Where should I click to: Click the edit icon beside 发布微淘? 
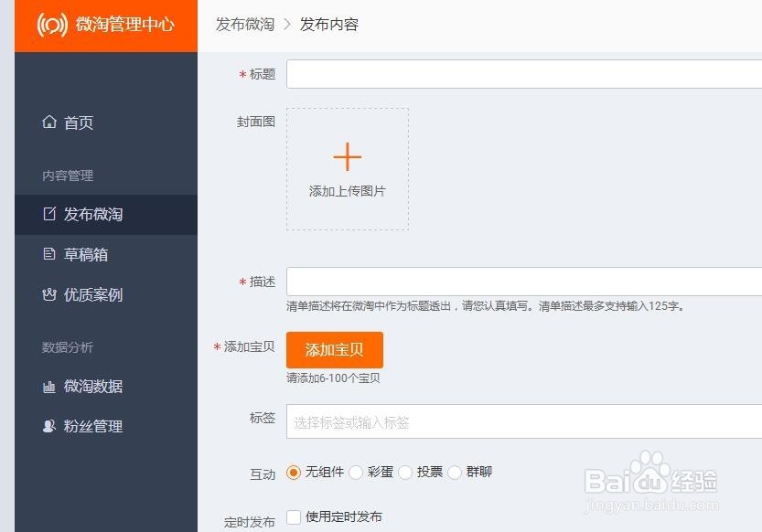[x=49, y=214]
